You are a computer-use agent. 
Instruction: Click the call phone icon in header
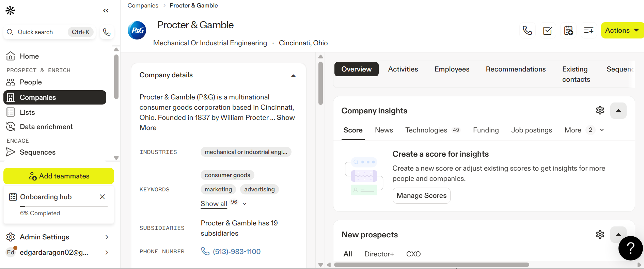pos(527,31)
